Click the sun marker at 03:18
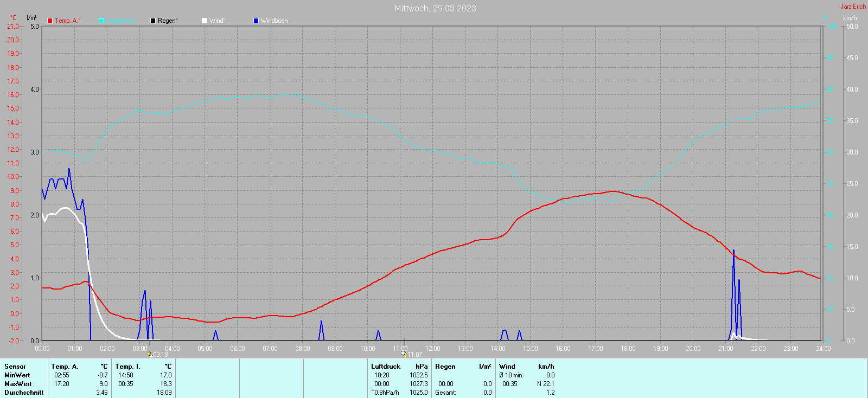The height and width of the screenshot is (398, 868). (149, 354)
